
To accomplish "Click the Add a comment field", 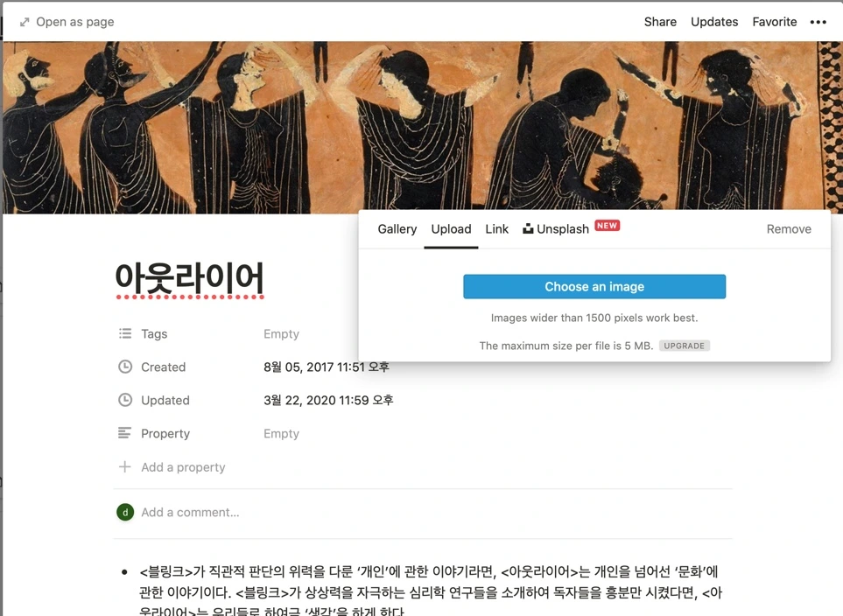I will tap(190, 512).
